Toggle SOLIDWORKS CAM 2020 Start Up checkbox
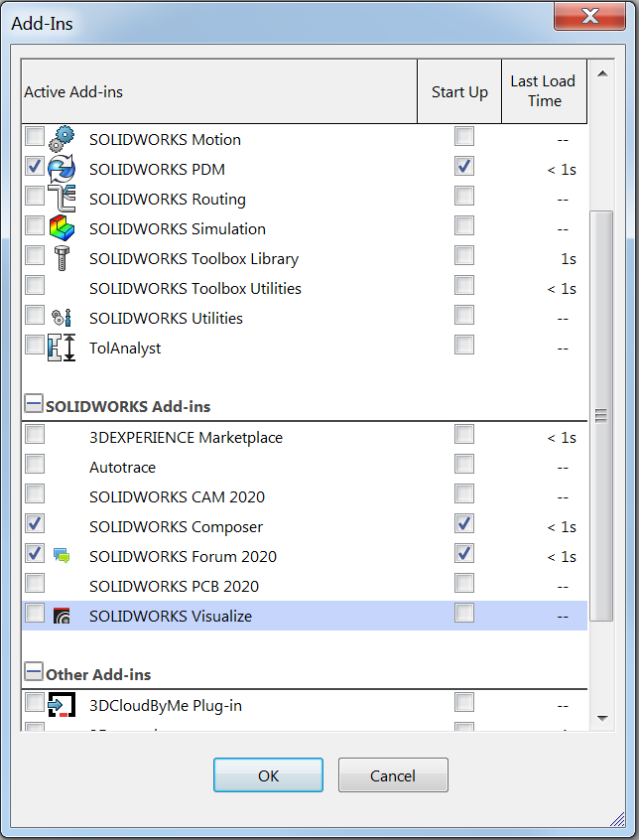Image resolution: width=639 pixels, height=840 pixels. point(464,493)
